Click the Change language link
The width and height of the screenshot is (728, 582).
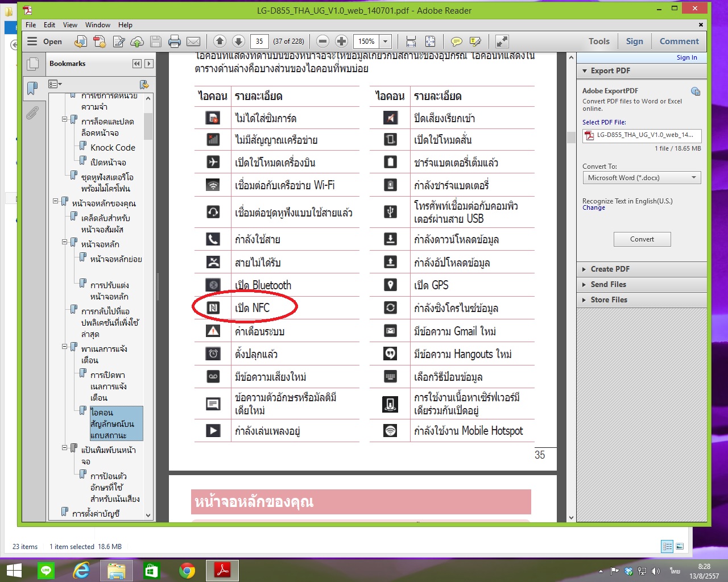(594, 208)
